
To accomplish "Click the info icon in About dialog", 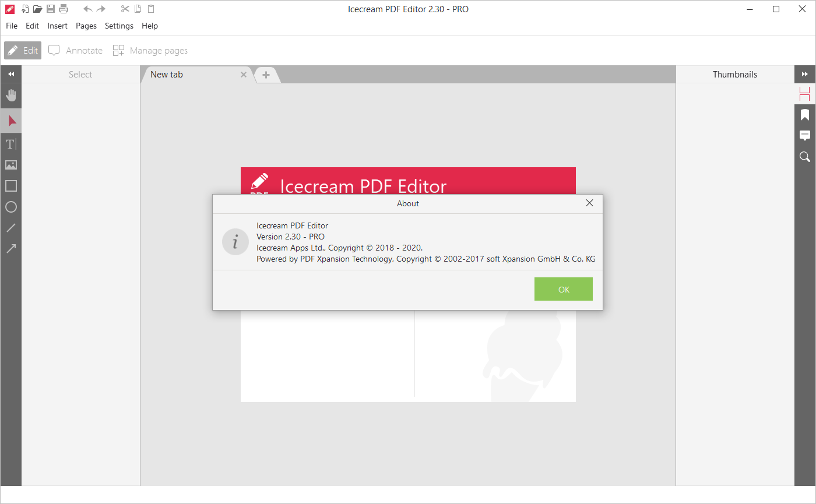I will 235,242.
